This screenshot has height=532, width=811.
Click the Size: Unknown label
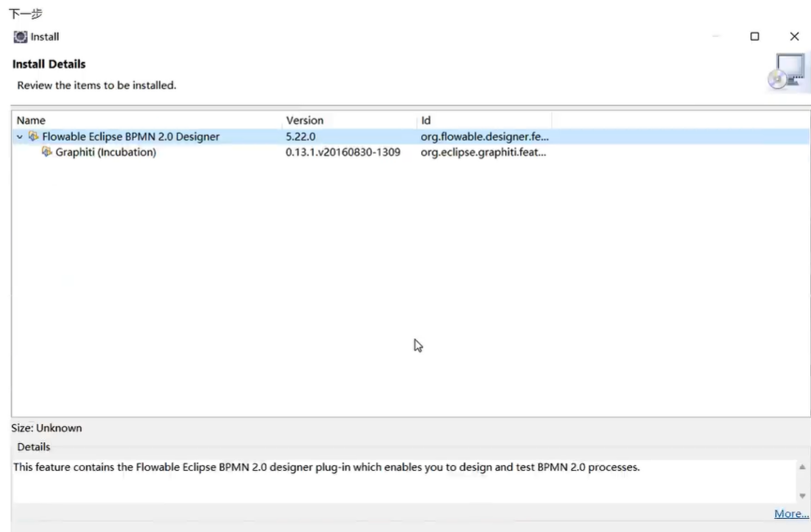pyautogui.click(x=47, y=428)
